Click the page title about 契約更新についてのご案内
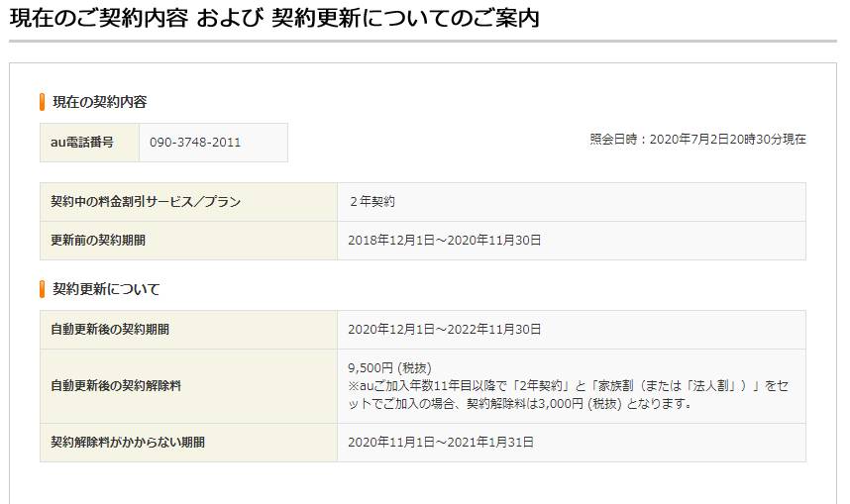The image size is (850, 504). pyautogui.click(x=274, y=18)
